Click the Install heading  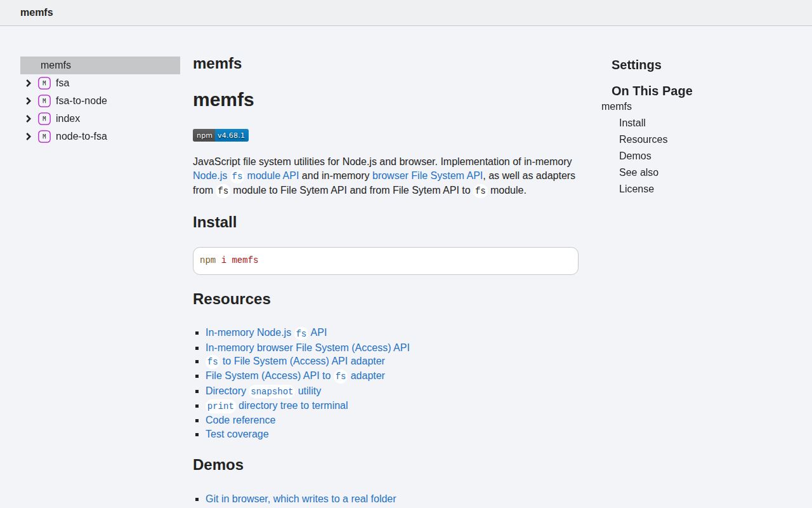pos(215,222)
